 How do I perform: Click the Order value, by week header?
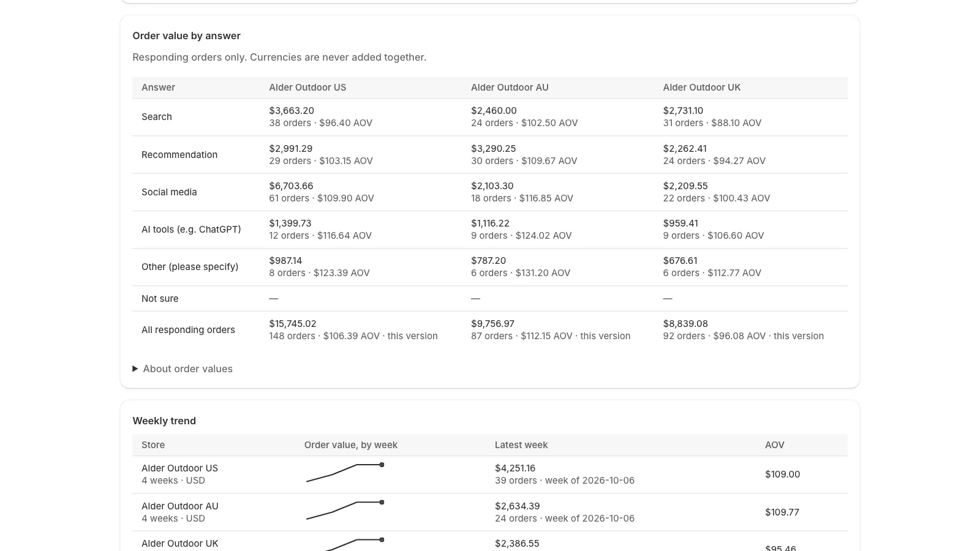point(351,445)
